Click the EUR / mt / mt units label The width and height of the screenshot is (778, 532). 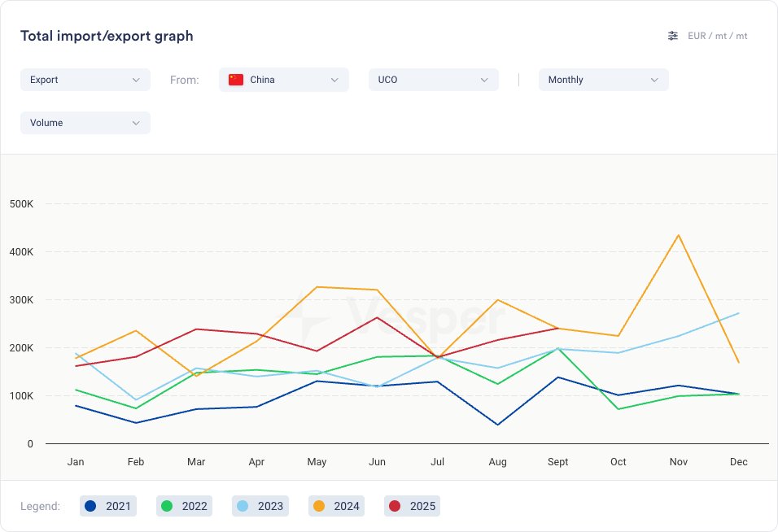pyautogui.click(x=717, y=36)
